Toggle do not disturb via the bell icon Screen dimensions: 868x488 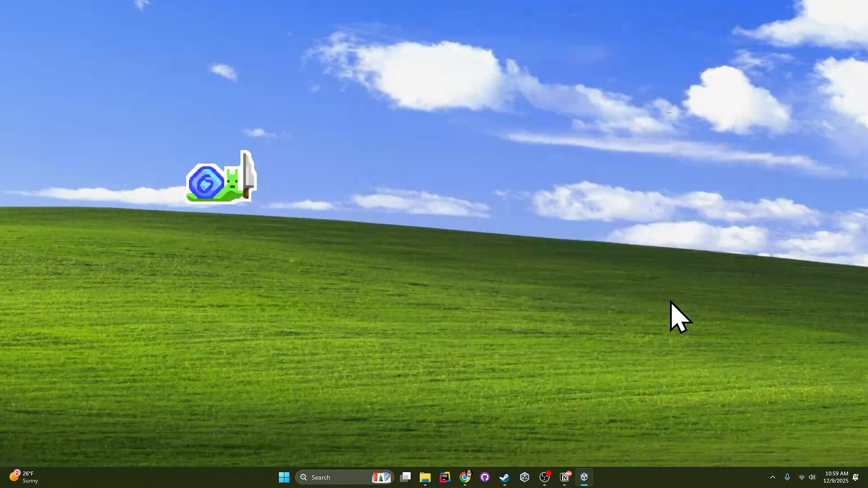point(856,477)
